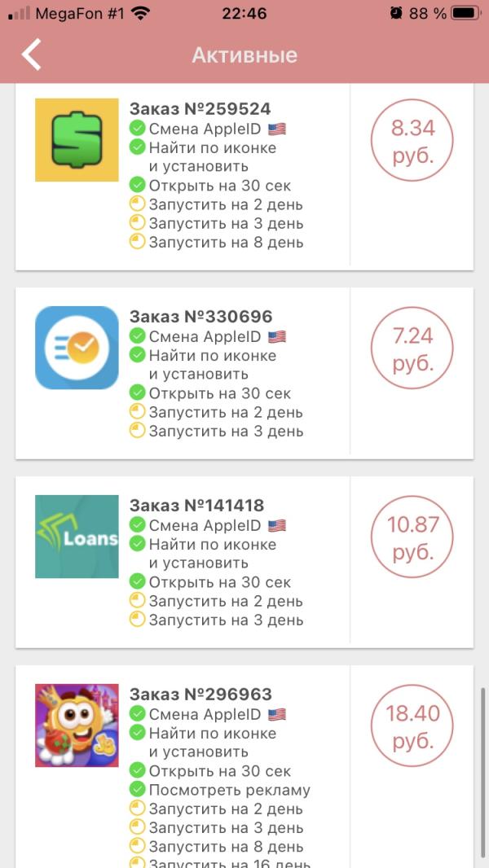The width and height of the screenshot is (489, 868).
Task: Tap the alarm icon in status bar
Action: tap(396, 13)
